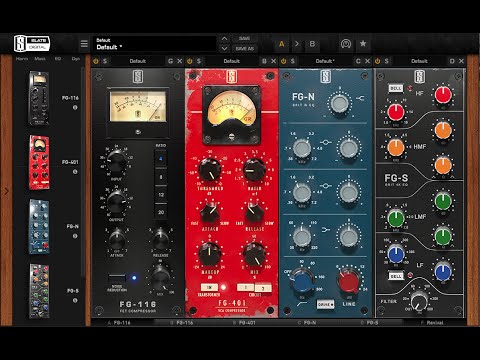This screenshot has height=360, width=480.
Task: Open the hamburger menu beside the logo
Action: pos(84,44)
